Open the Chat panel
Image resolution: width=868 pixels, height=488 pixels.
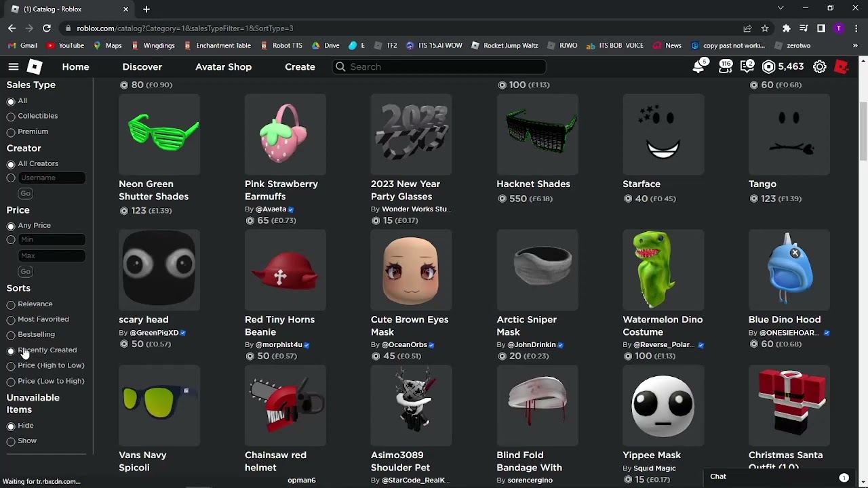[x=778, y=477]
